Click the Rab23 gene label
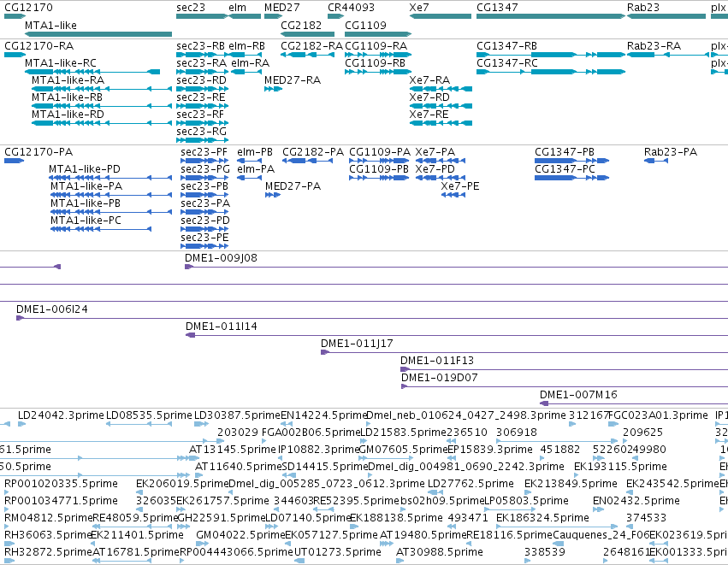This screenshot has width=728, height=565. click(x=642, y=8)
